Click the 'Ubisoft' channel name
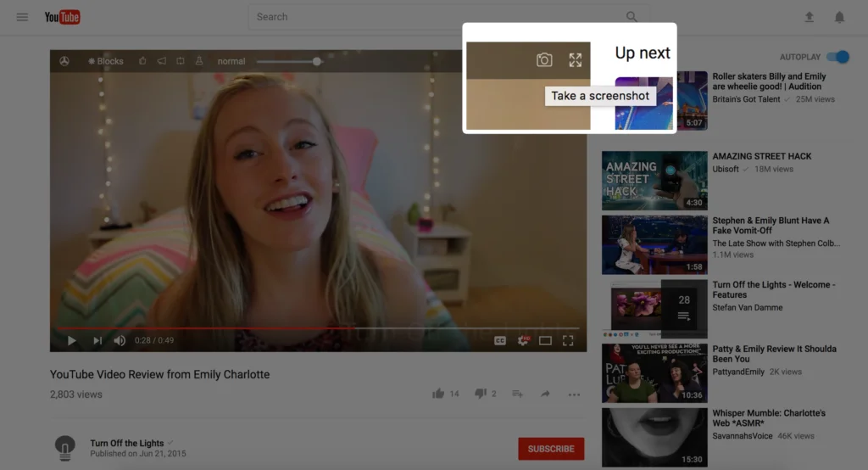 pos(726,169)
